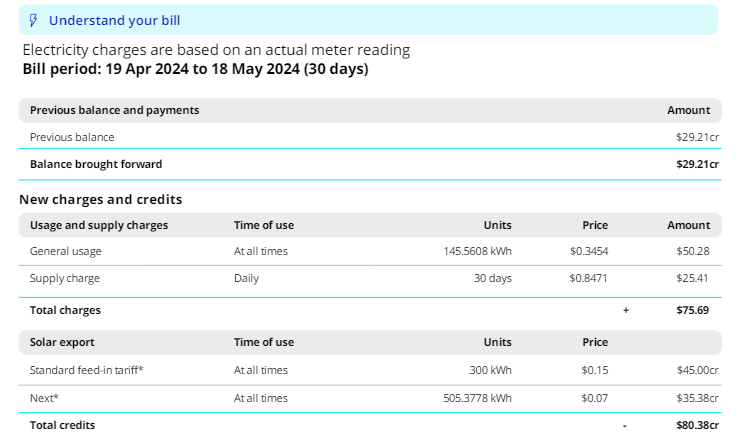This screenshot has width=736, height=440.
Task: Select the bill period date text
Action: tap(195, 69)
